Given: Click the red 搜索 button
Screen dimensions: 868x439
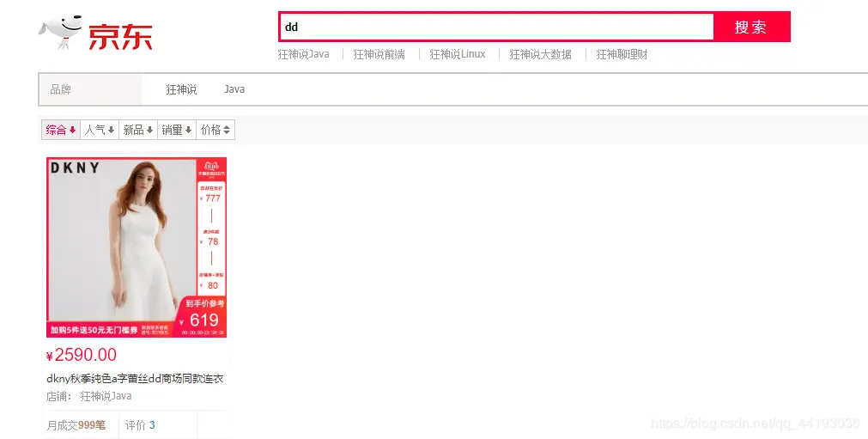Looking at the screenshot, I should (x=752, y=27).
